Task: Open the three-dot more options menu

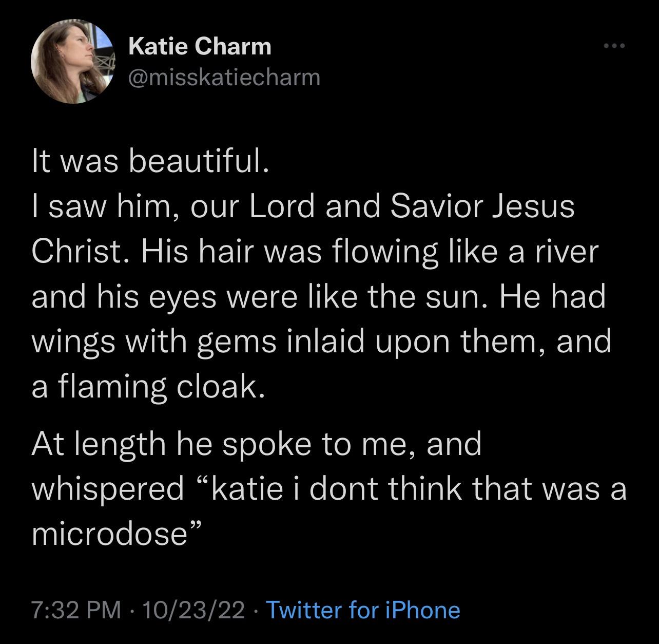Action: (614, 46)
